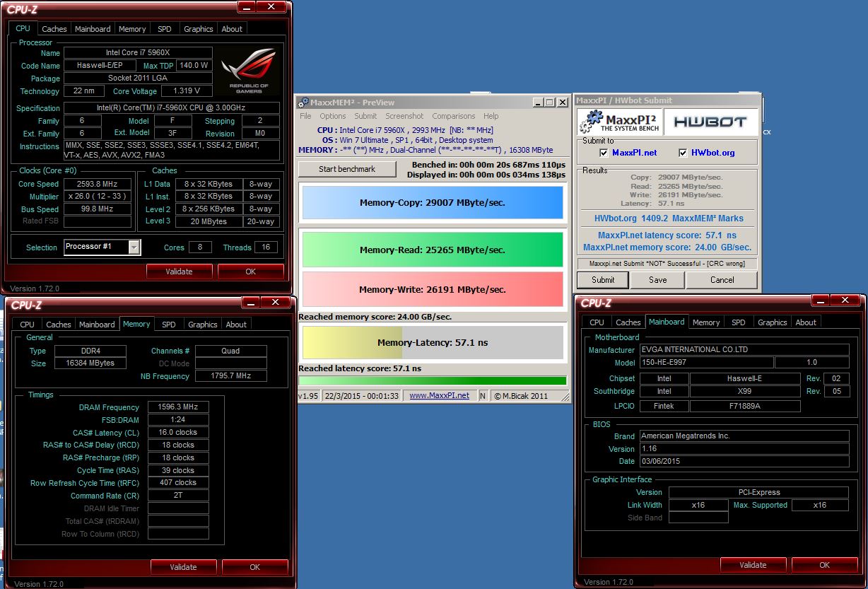This screenshot has width=868, height=589.
Task: Click the green progress bar in MaxxMEM²
Action: [x=433, y=380]
